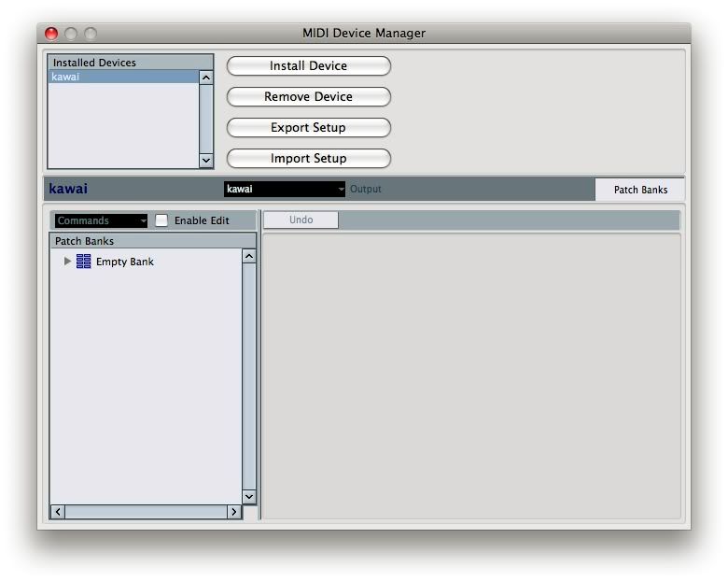Screen dimensions: 728x581
Task: Click Installed Devices scroll down arrow
Action: coord(206,161)
